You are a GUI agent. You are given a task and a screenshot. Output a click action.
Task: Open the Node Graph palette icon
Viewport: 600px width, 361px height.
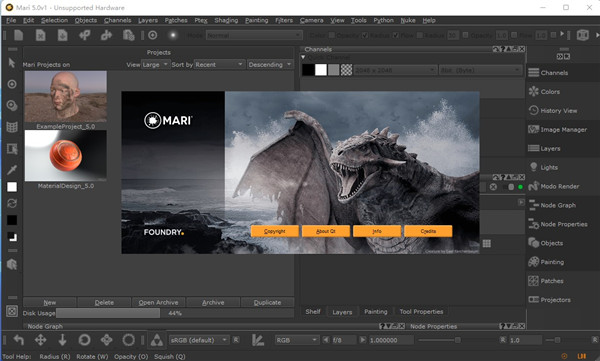click(533, 205)
